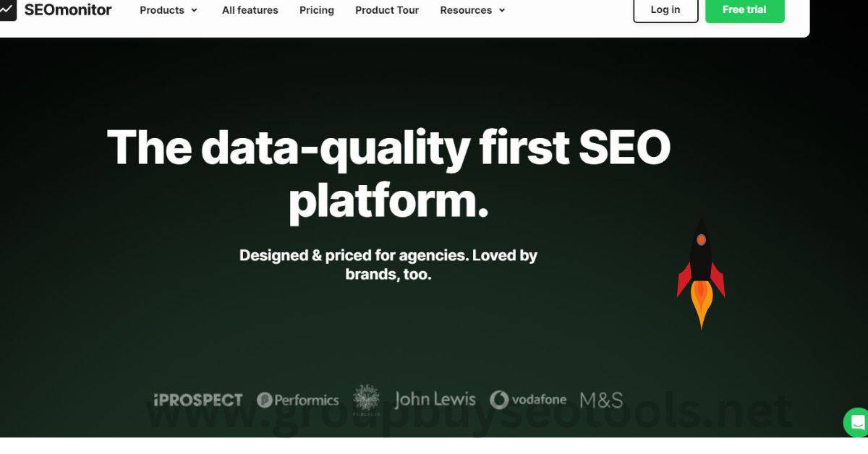Viewport: 868px width, 454px height.
Task: Expand the Products dropdown menu
Action: (169, 10)
